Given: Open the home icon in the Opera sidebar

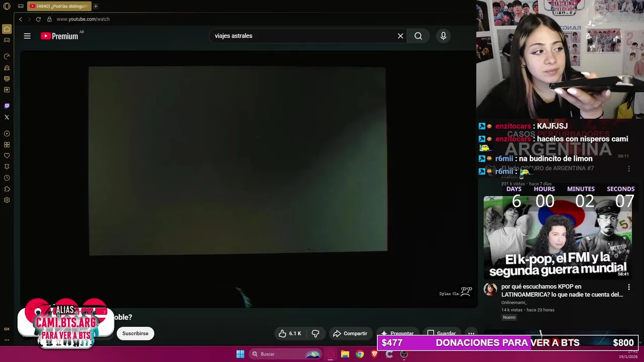Looking at the screenshot, I should [7, 29].
